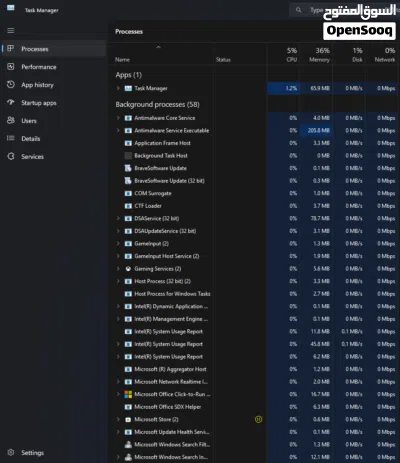Open the hamburger navigation menu icon
The height and width of the screenshot is (463, 400).
[11, 31]
